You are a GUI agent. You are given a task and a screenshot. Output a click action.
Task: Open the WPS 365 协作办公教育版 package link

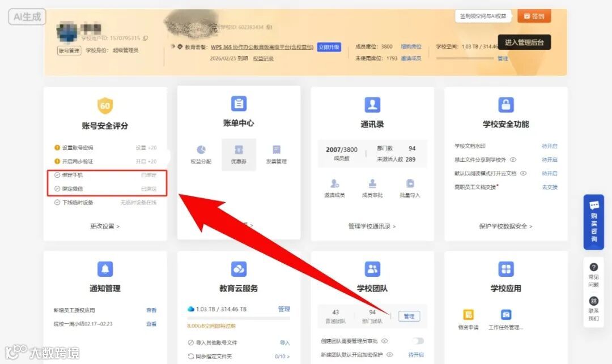[x=262, y=47]
